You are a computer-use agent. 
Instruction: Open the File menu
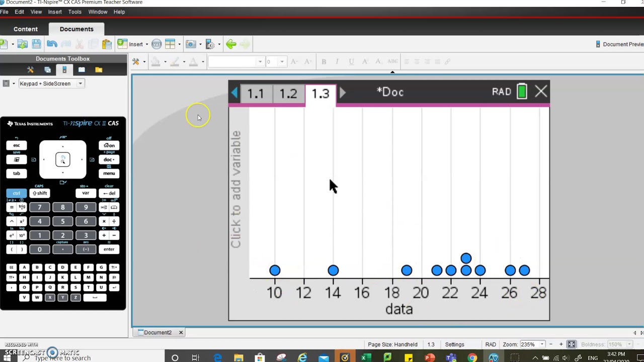(4, 12)
